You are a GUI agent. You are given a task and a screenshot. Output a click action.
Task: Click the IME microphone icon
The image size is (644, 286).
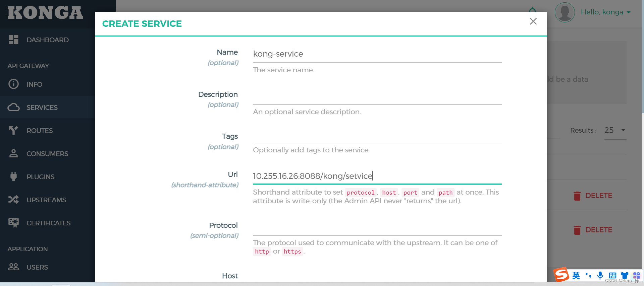pyautogui.click(x=600, y=275)
